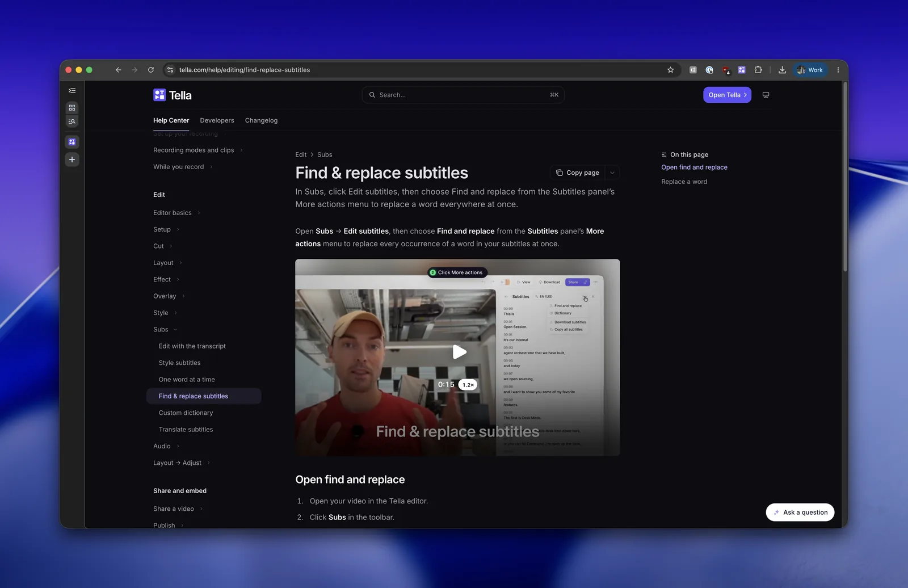Add new item with sidebar plus icon
The width and height of the screenshot is (908, 588).
tap(72, 159)
